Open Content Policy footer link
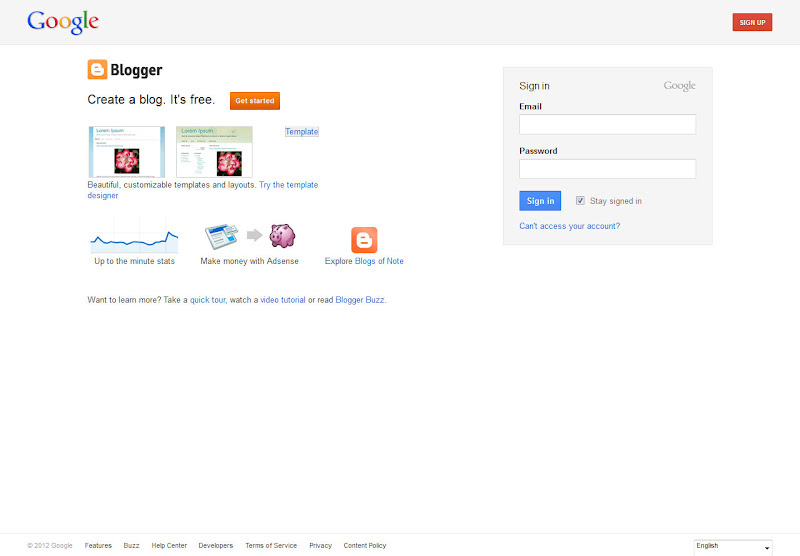This screenshot has height=556, width=800. tap(365, 545)
